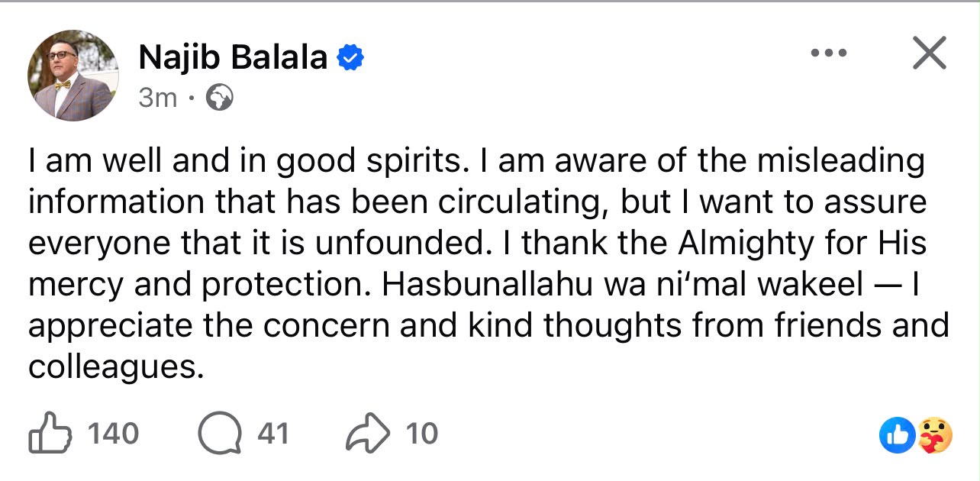Screen dimensions: 980x481
Task: Click the thumbs-up Like icon
Action: pyautogui.click(x=50, y=434)
